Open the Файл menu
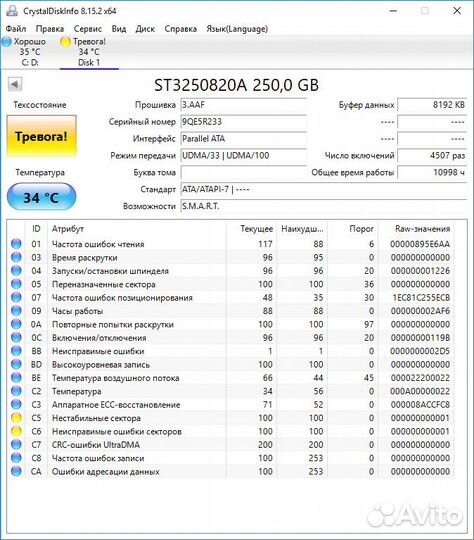474x540 pixels. 16,29
